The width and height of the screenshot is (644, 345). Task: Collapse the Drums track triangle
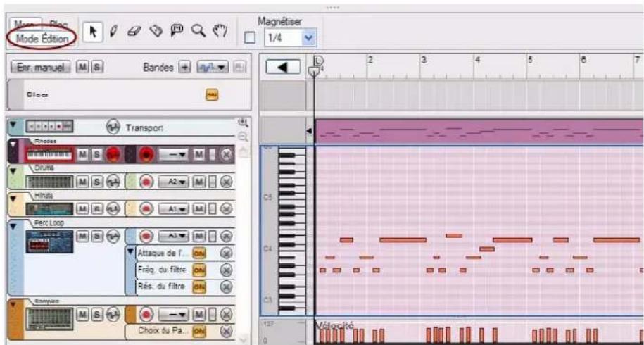pos(13,171)
